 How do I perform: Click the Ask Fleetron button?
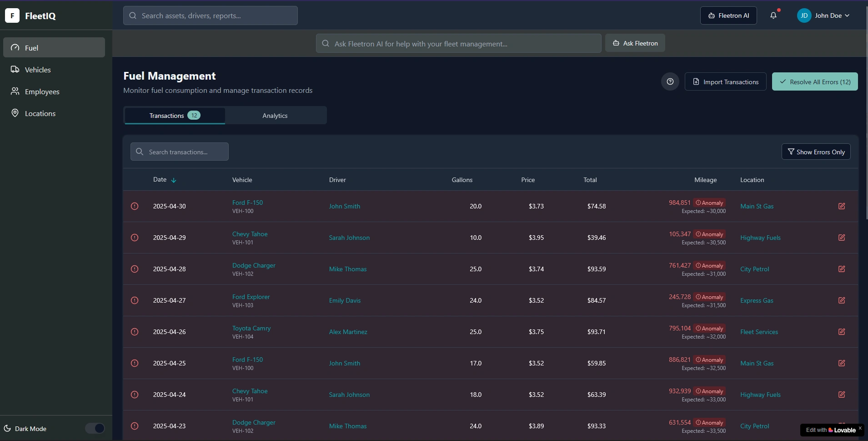(635, 43)
